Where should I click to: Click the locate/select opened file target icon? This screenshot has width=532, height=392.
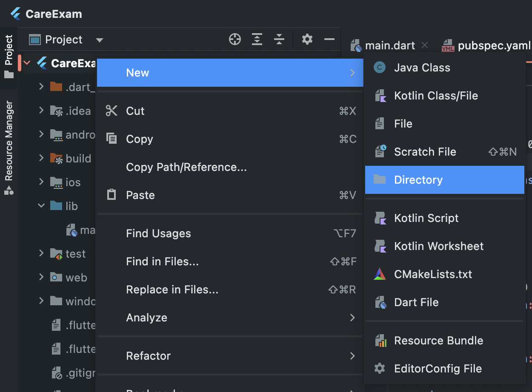pyautogui.click(x=235, y=40)
